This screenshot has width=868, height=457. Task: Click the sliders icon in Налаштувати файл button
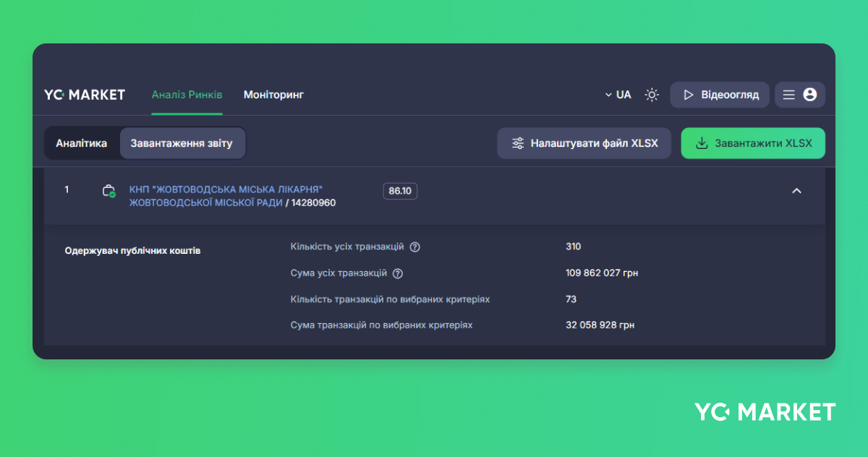pyautogui.click(x=518, y=143)
